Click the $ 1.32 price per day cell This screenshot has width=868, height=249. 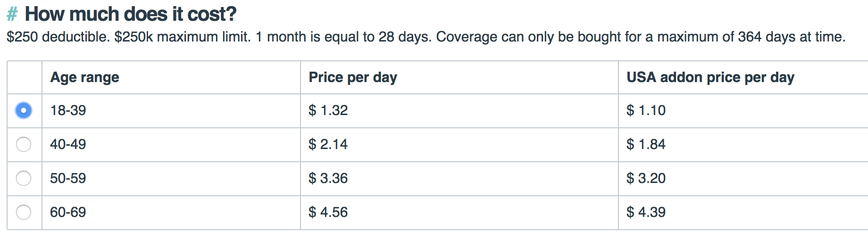(459, 110)
